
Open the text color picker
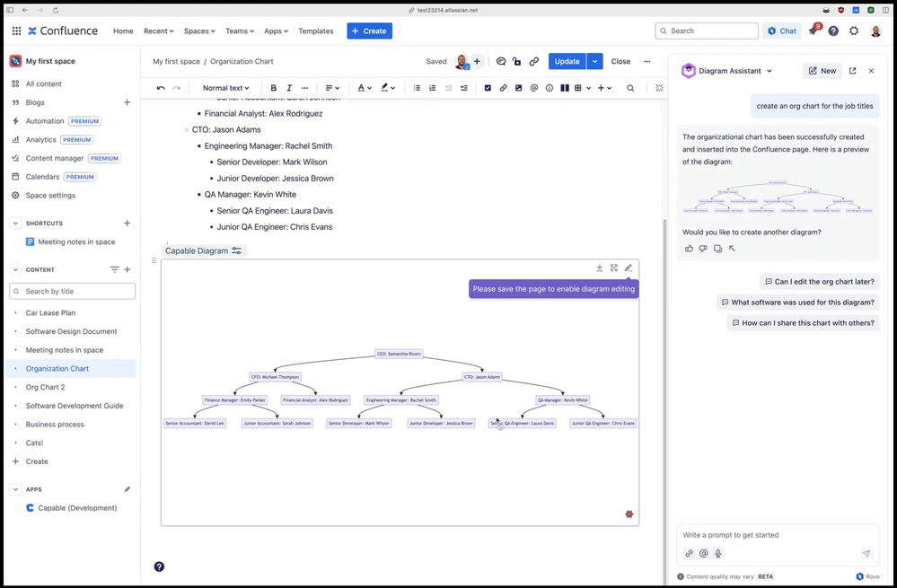(x=365, y=88)
